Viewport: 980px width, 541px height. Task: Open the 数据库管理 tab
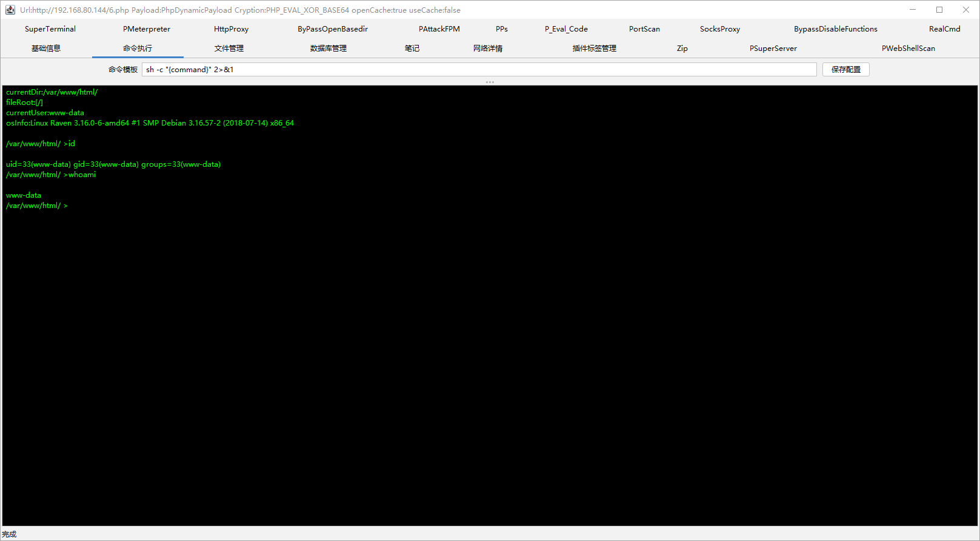328,49
